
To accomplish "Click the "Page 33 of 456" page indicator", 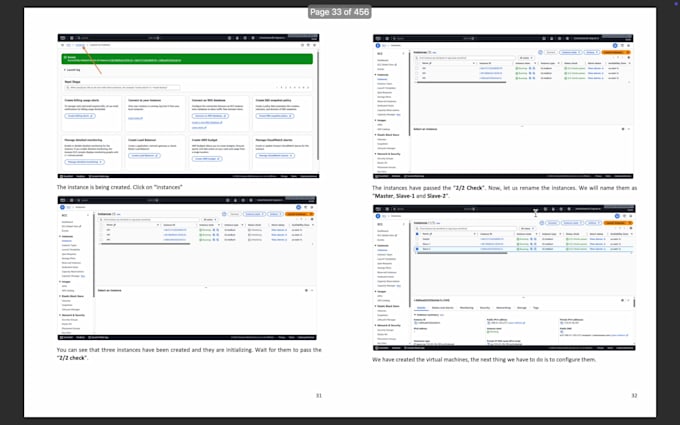I will point(340,12).
